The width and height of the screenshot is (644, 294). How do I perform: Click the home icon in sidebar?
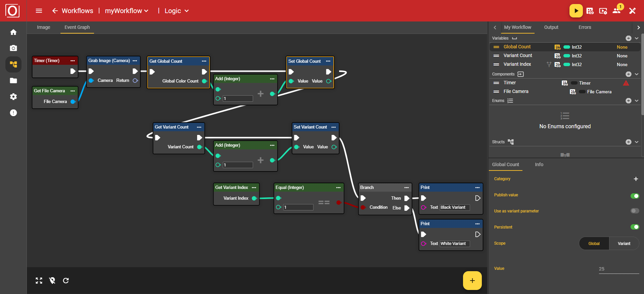click(x=13, y=32)
